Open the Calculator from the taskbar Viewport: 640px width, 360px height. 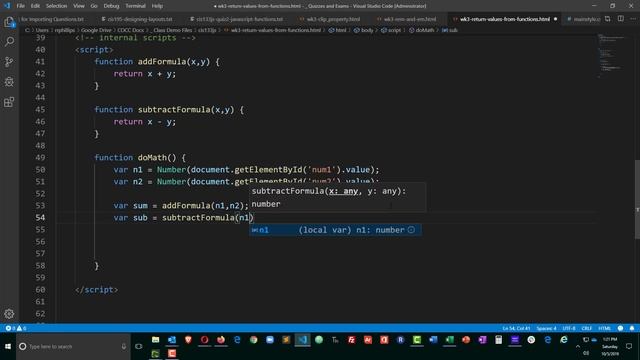click(x=498, y=340)
